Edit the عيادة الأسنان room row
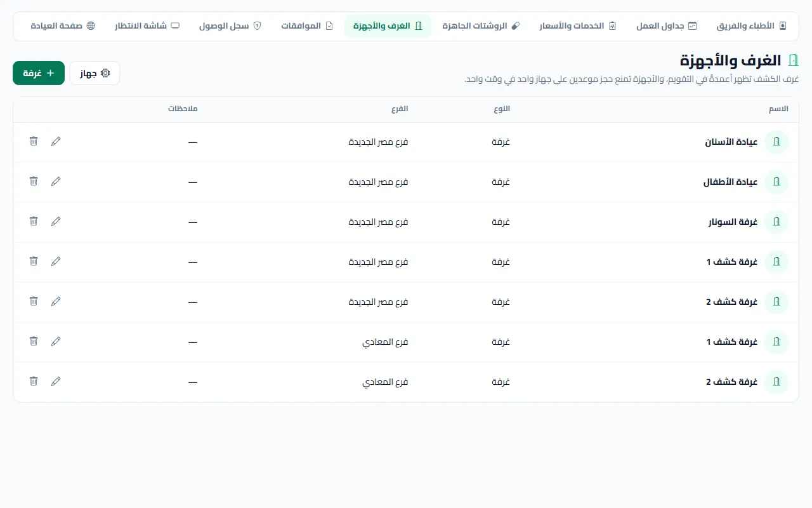The height and width of the screenshot is (508, 812). tap(56, 141)
